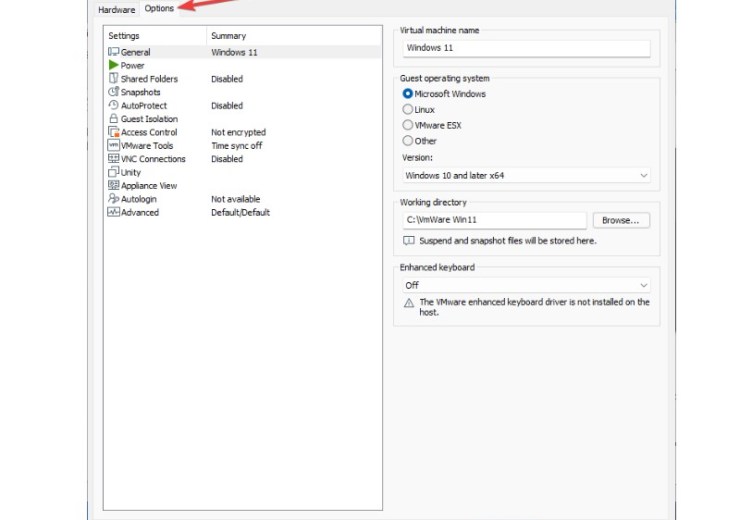Select the Autologin label

139,199
